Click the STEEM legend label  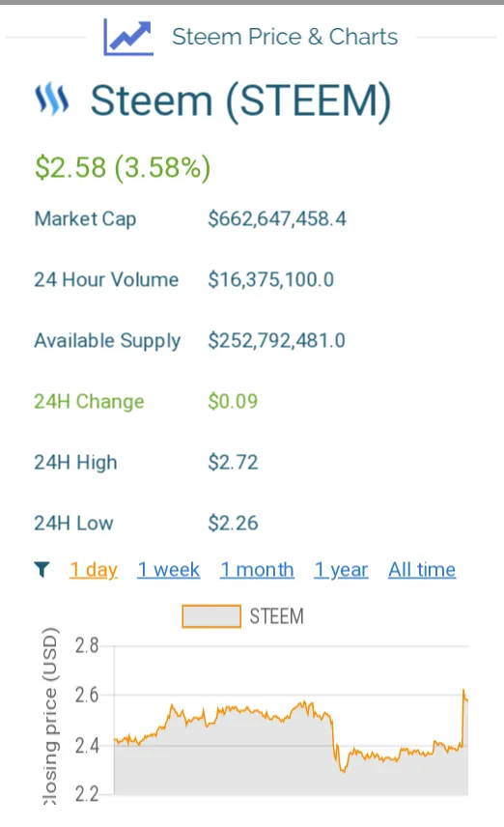click(277, 616)
